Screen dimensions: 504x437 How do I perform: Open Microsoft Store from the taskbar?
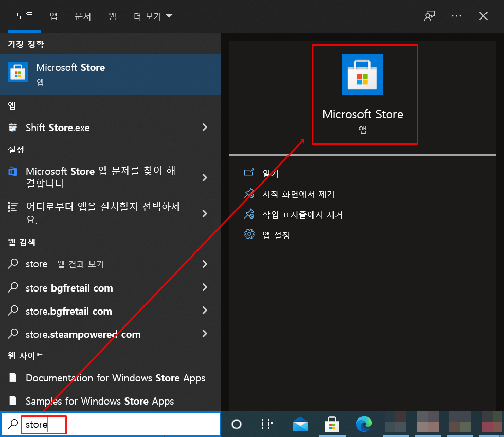332,424
